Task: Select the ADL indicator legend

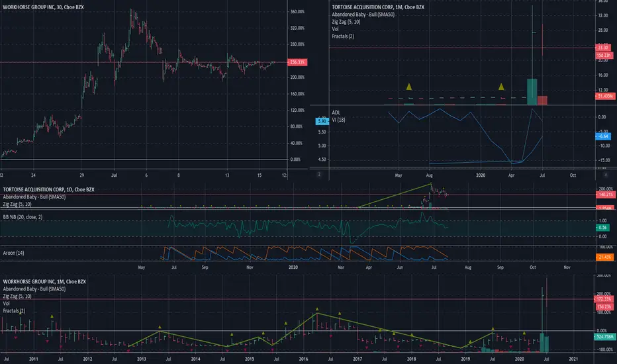Action: (x=336, y=113)
